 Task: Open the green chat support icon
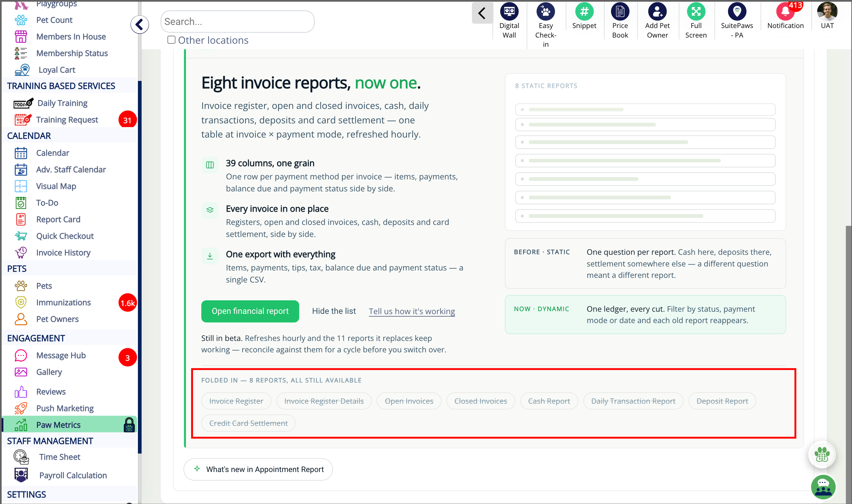point(823,487)
